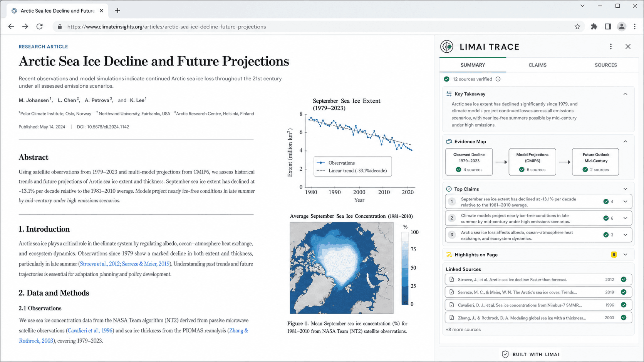Open the browser three-dot menu
The width and height of the screenshot is (644, 362).
tap(635, 27)
